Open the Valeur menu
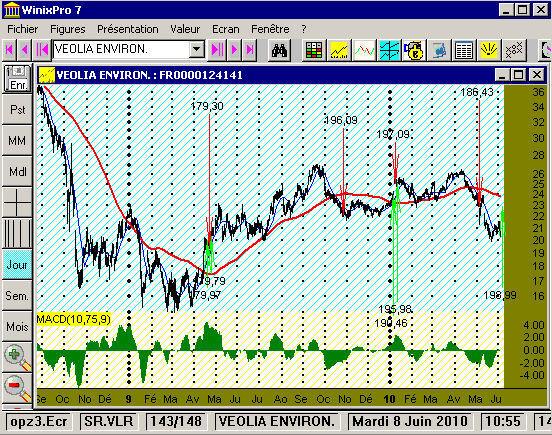 (x=185, y=29)
